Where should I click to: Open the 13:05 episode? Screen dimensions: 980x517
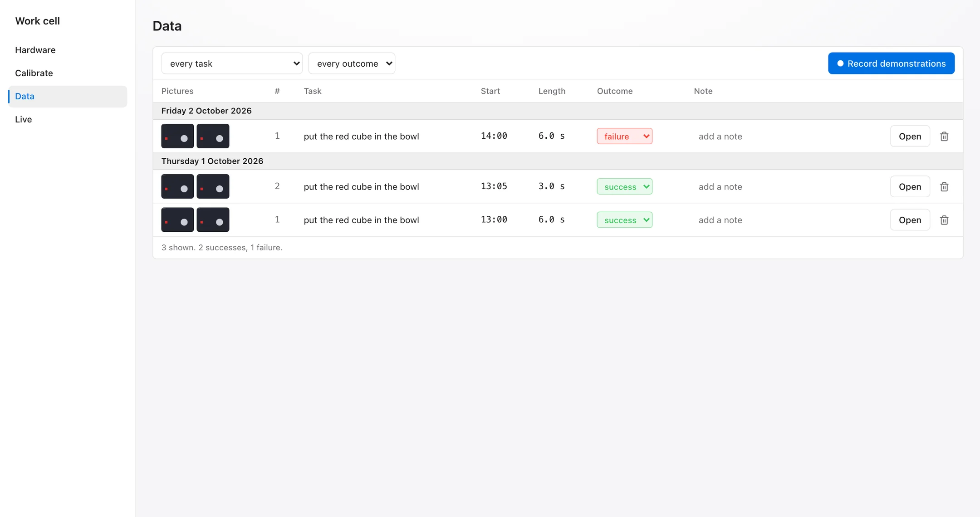click(910, 186)
